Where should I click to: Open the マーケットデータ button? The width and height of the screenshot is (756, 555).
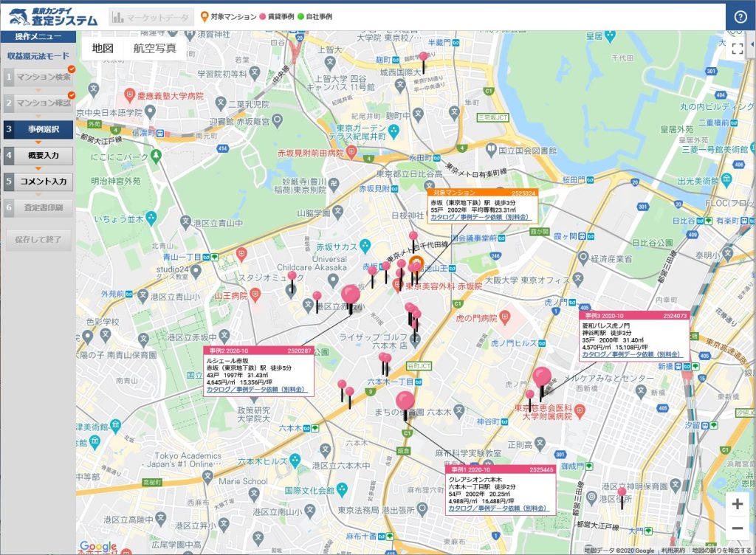[151, 17]
